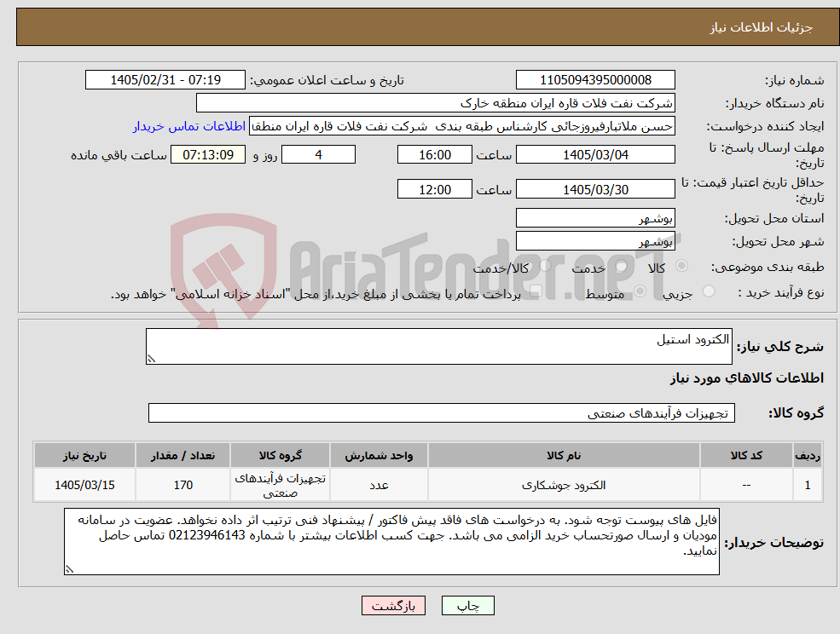Click general description box الکترود استیل

click(438, 347)
